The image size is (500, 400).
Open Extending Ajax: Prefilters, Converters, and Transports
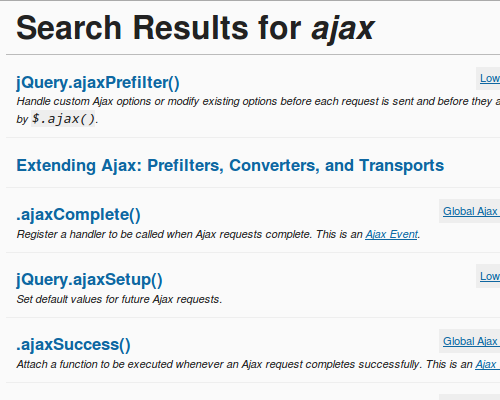click(x=230, y=166)
